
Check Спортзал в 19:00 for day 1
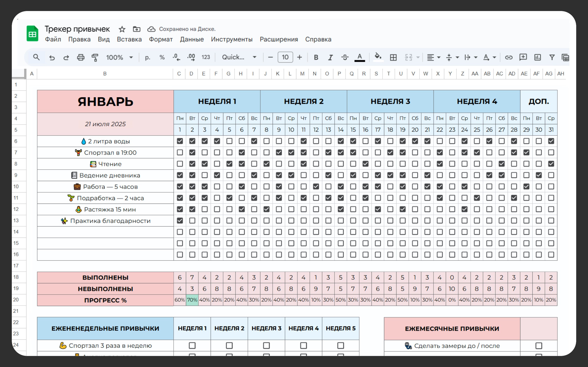pos(180,152)
